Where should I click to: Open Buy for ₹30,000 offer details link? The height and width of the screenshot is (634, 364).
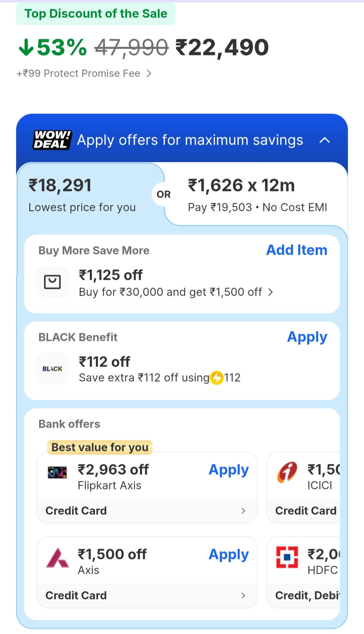coord(176,292)
